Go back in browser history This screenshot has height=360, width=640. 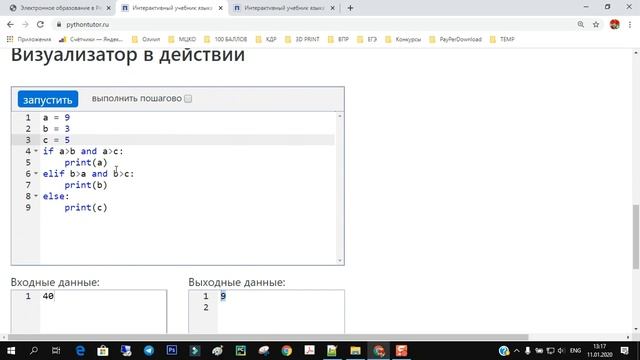(x=10, y=24)
